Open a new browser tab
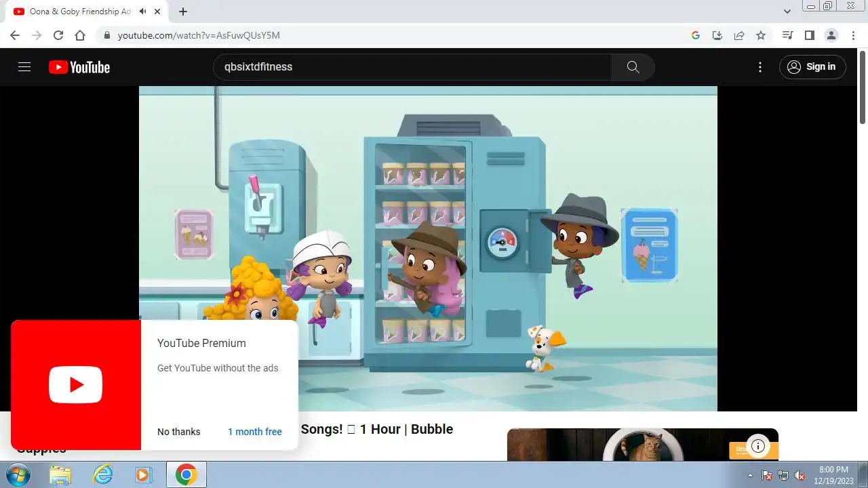 tap(183, 12)
